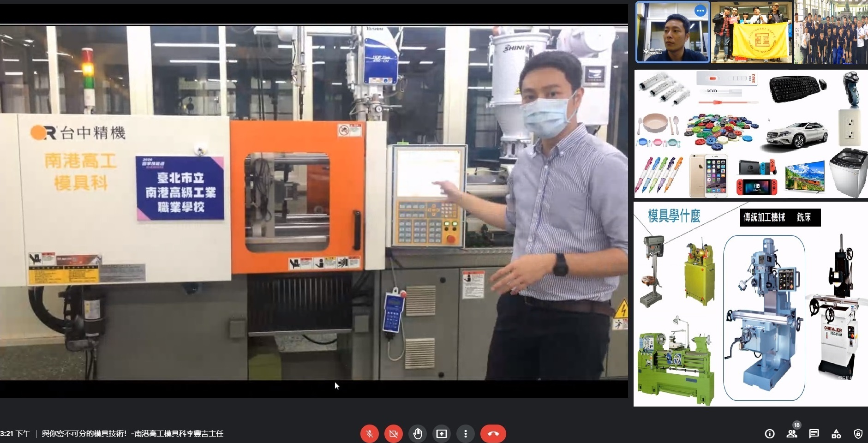Click the main injection machine video feed
868x443 pixels.
coord(314,203)
